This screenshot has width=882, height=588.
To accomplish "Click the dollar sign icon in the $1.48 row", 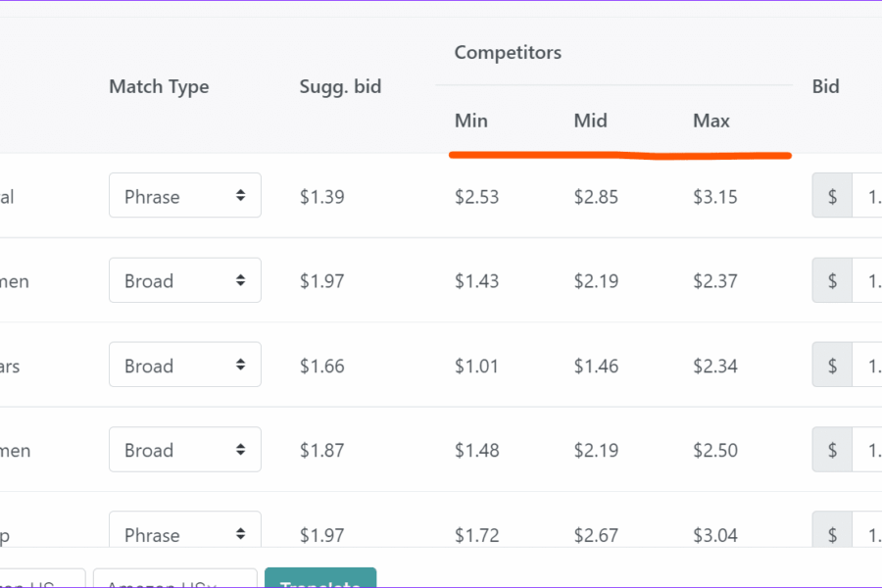I will tap(832, 450).
